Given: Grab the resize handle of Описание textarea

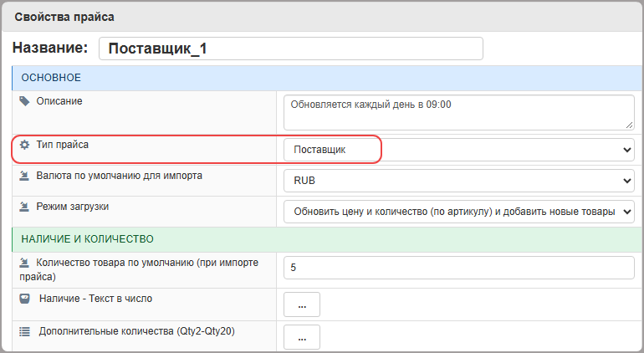Looking at the screenshot, I should click(x=629, y=125).
